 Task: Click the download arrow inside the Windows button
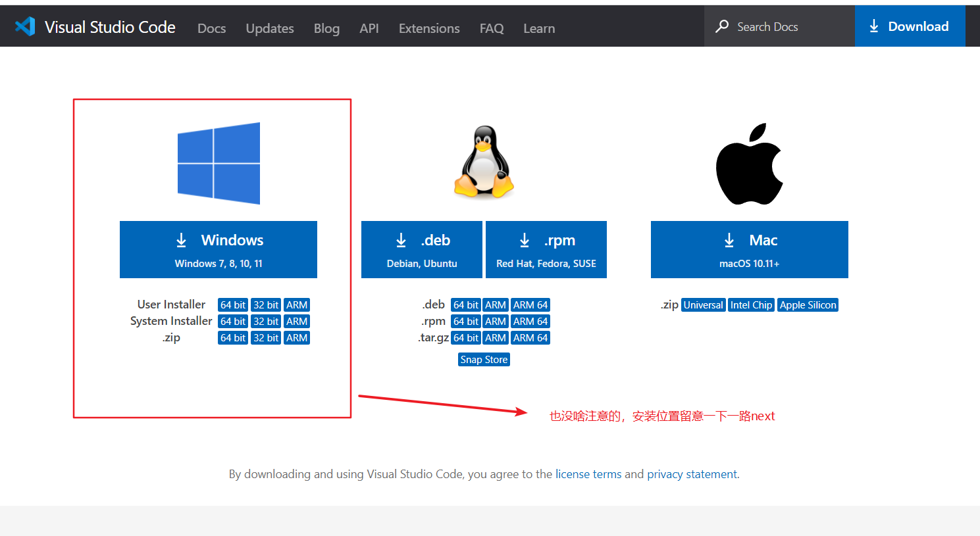click(182, 239)
